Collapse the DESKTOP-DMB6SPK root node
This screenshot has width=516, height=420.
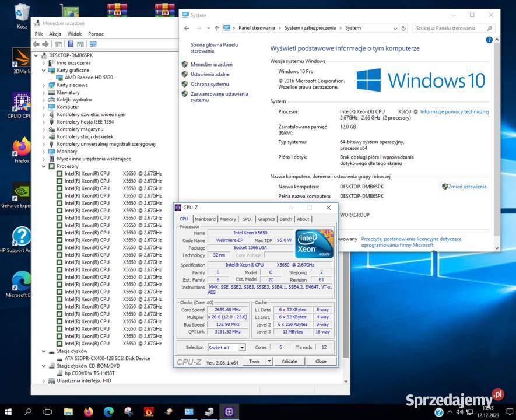[x=36, y=55]
